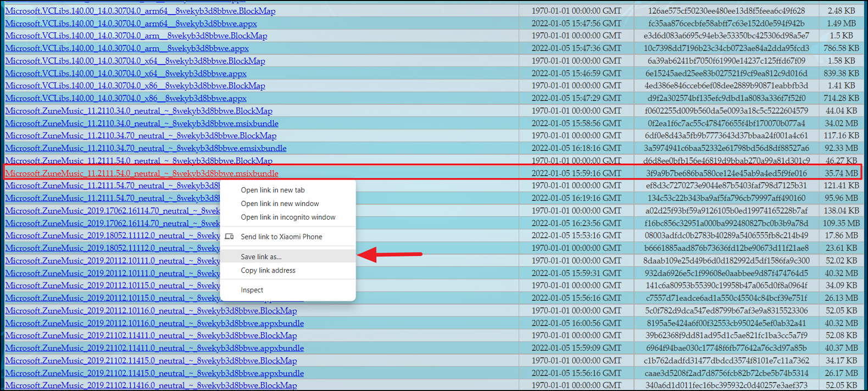
Task: Click hash starting with caae3d5208f2ad7
Action: pos(726,373)
